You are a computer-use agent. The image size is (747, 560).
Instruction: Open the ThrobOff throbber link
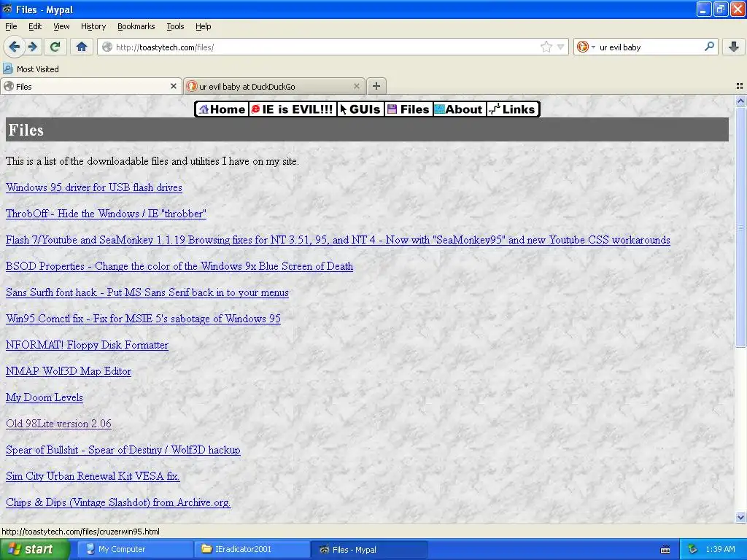pyautogui.click(x=106, y=214)
